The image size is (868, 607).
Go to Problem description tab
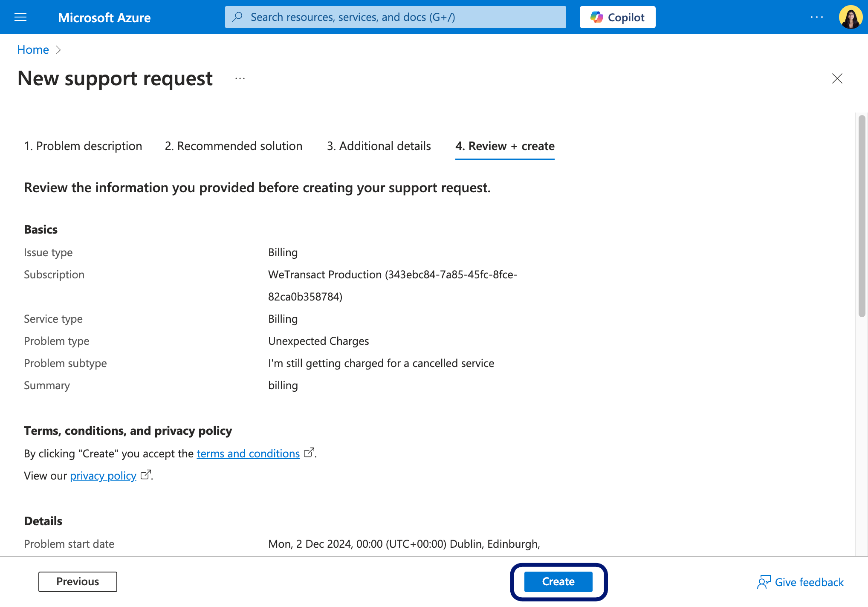83,146
